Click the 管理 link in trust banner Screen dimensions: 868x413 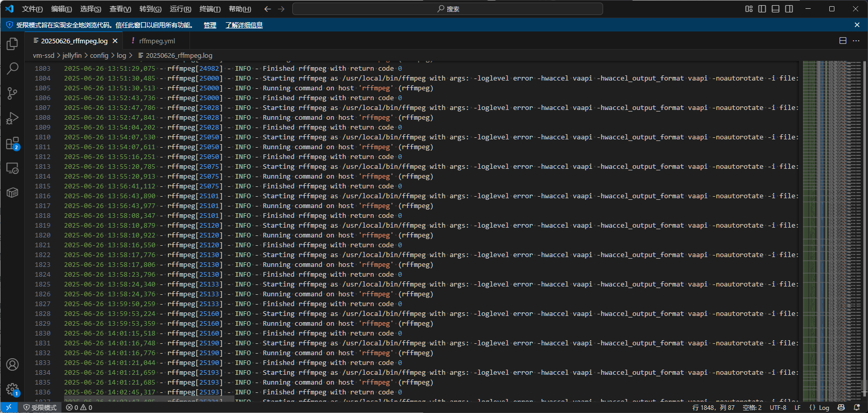[x=210, y=25]
